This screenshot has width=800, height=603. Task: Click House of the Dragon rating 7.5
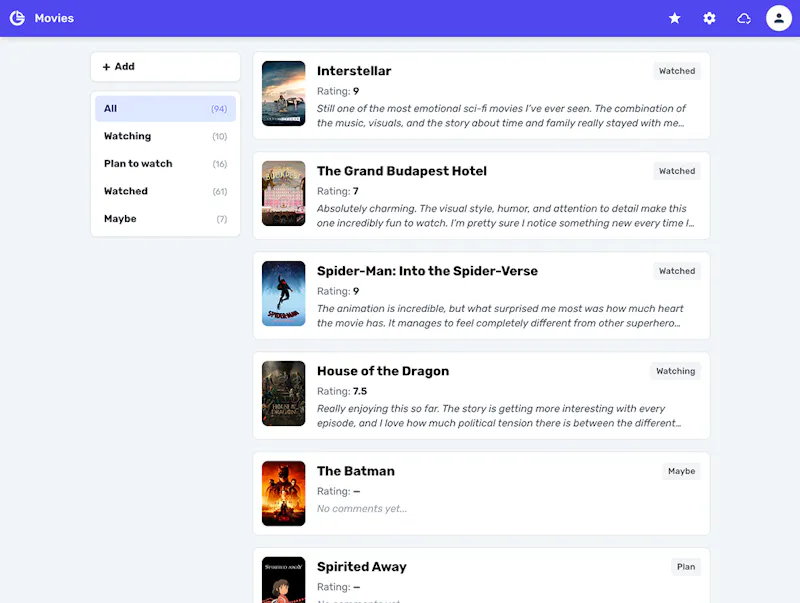(360, 391)
